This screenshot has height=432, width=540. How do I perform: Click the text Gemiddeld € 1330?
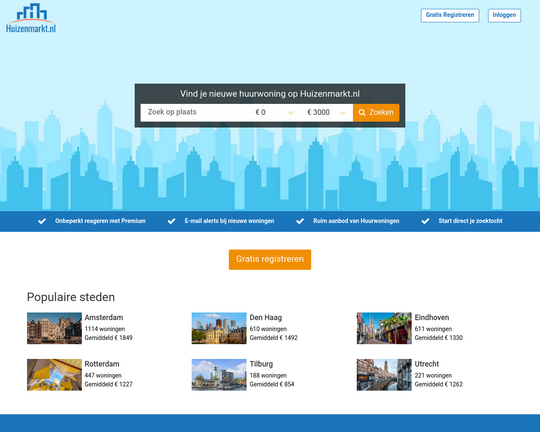438,338
